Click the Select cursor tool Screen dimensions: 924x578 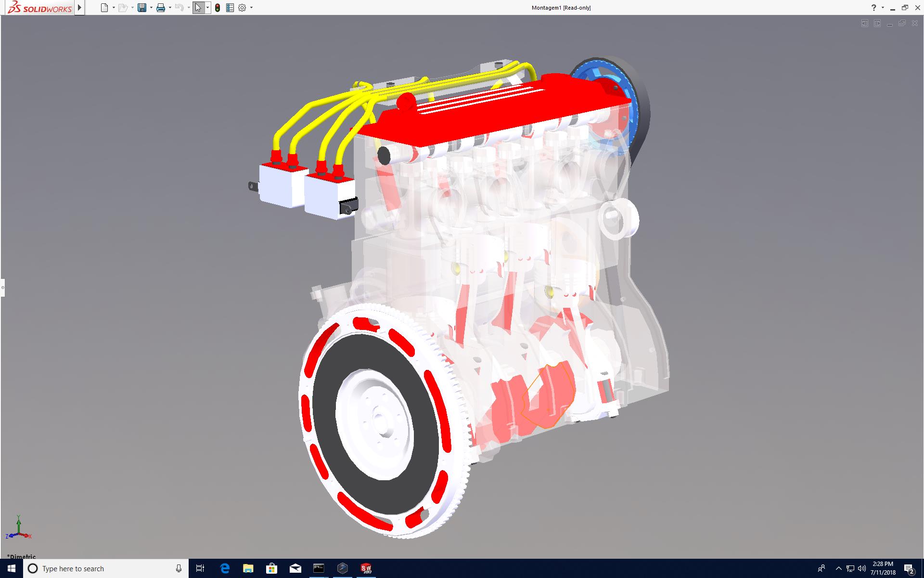click(198, 8)
